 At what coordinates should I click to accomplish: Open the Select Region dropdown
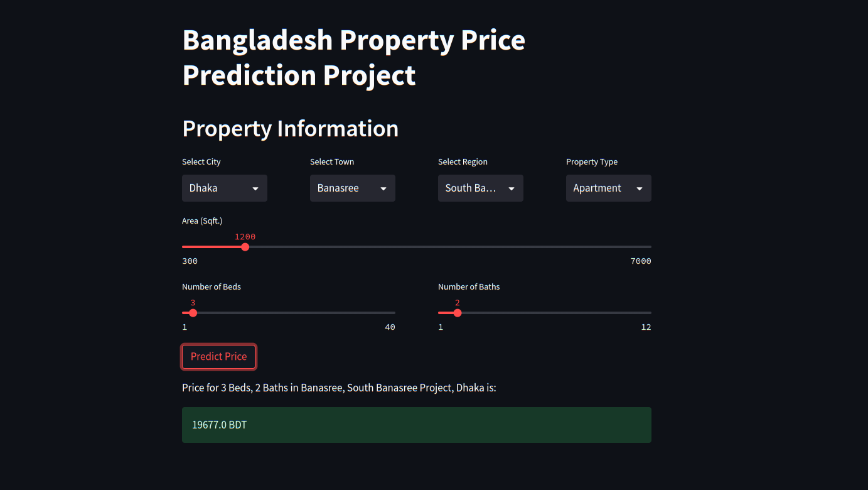(x=480, y=188)
